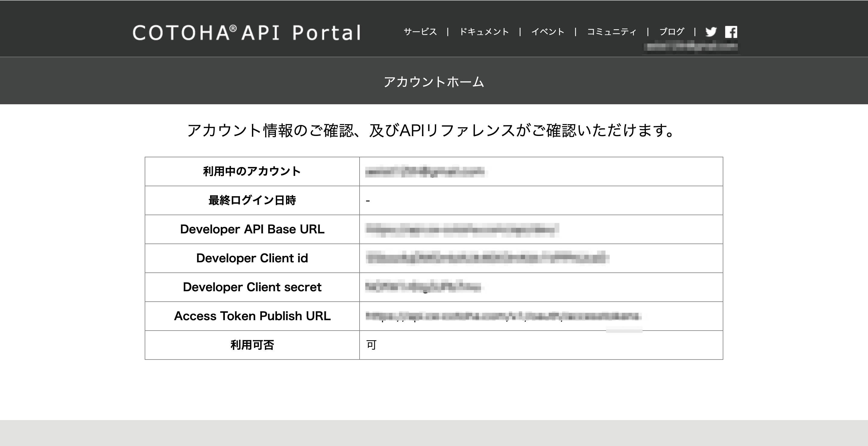The image size is (868, 446).
Task: Go to the イベント page
Action: coord(548,32)
